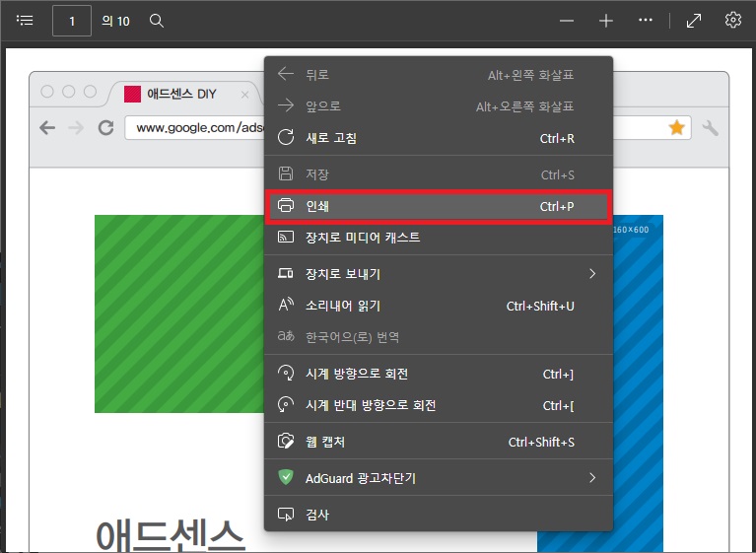Click the green striped ad banner

179,313
